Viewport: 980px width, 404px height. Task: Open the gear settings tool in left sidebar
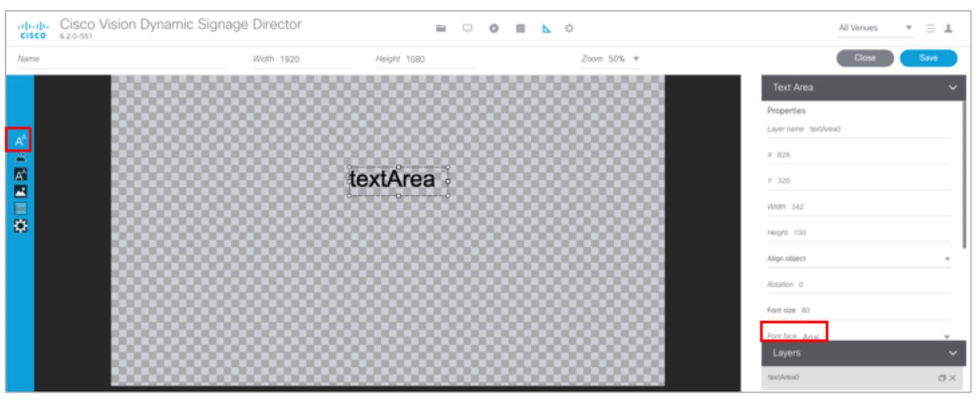[x=20, y=226]
